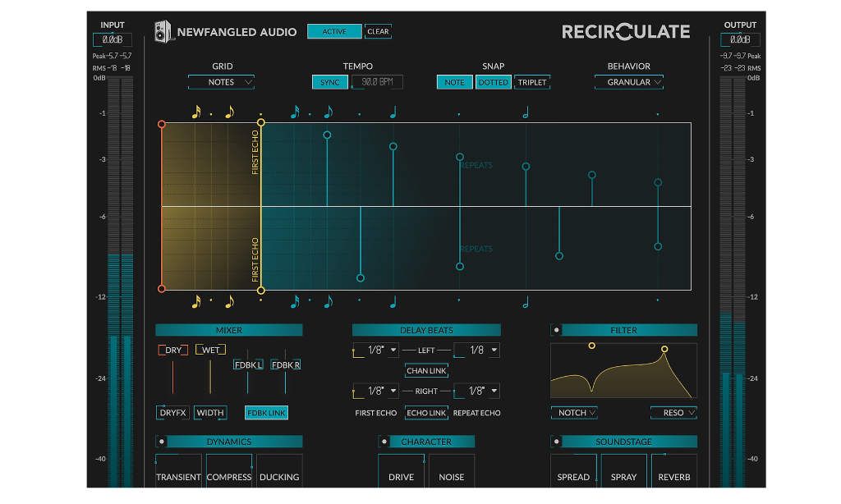Toggle ECHO LINK in Delay Beats

426,413
